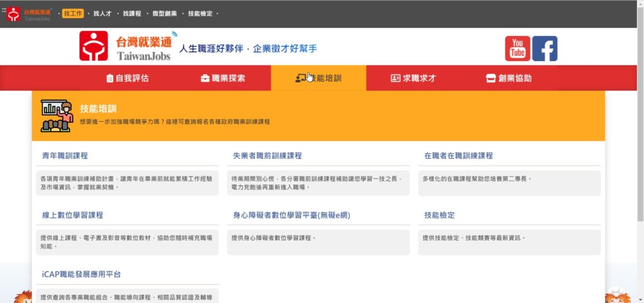Open 職業探索 navigation menu

click(x=223, y=78)
